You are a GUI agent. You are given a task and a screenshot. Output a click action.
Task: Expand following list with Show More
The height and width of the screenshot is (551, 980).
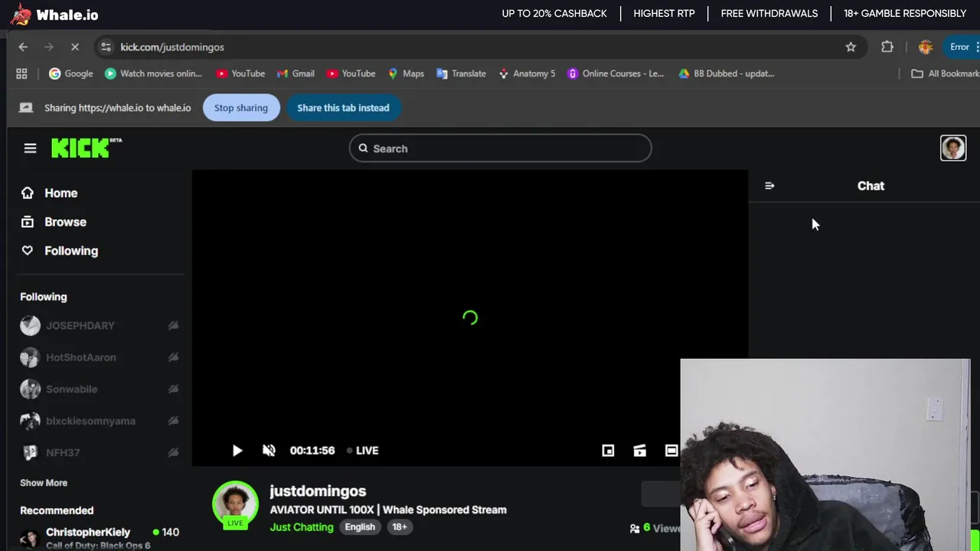point(44,483)
